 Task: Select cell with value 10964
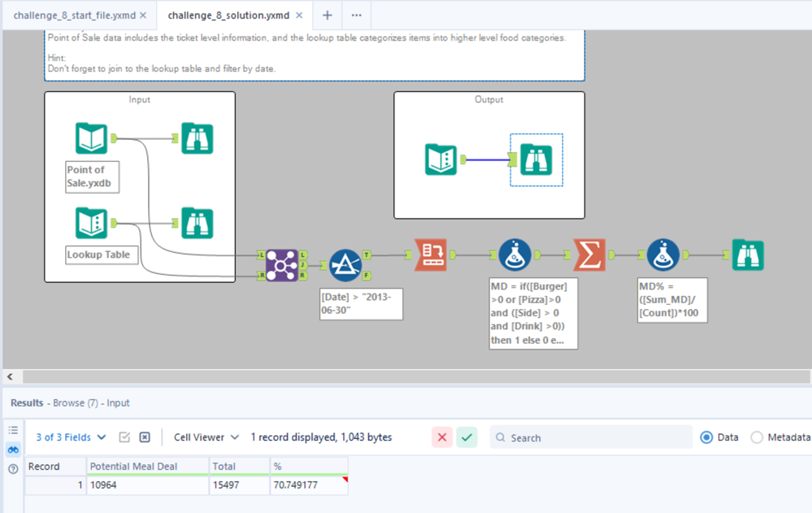pos(148,485)
